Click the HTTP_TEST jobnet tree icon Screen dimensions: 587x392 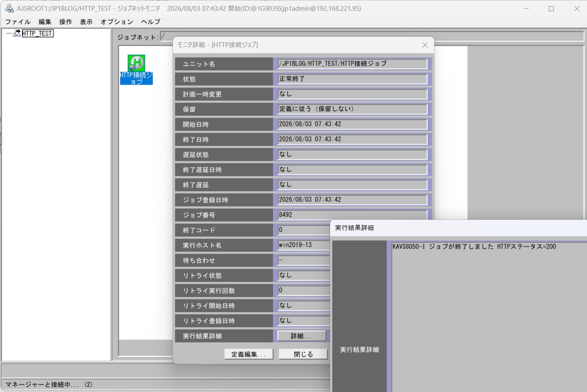pos(16,33)
